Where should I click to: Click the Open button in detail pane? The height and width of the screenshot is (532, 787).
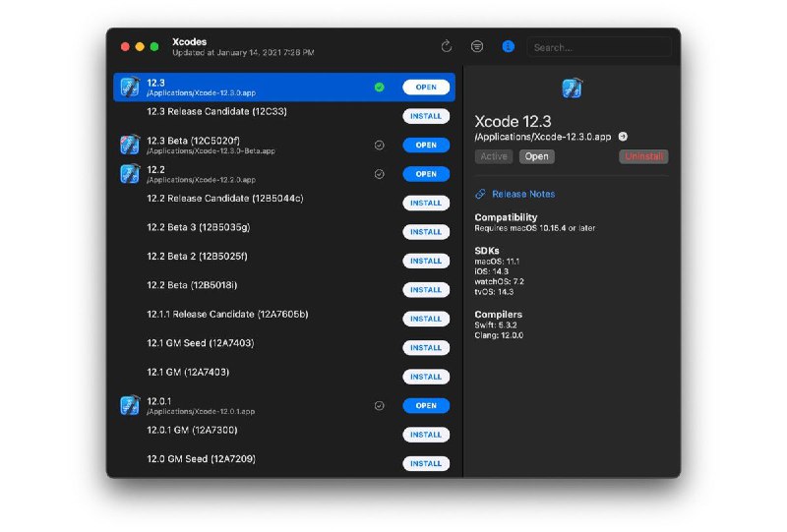(x=536, y=156)
